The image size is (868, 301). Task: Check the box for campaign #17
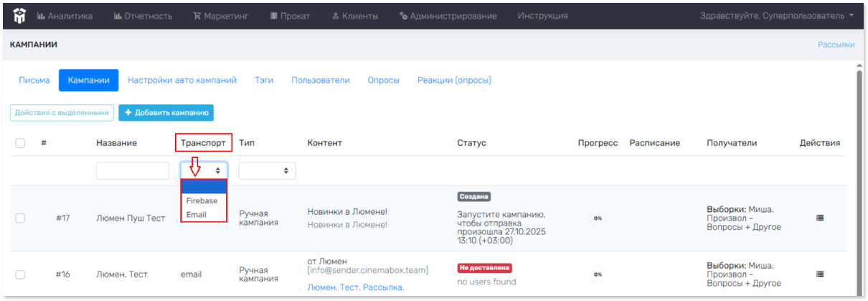click(x=20, y=218)
